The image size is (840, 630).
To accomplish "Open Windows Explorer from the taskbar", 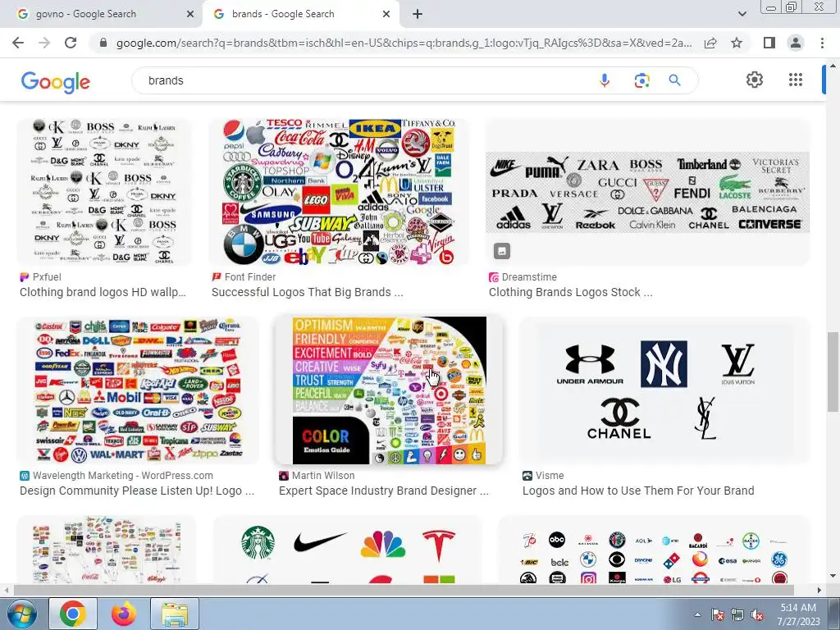I will pyautogui.click(x=175, y=614).
